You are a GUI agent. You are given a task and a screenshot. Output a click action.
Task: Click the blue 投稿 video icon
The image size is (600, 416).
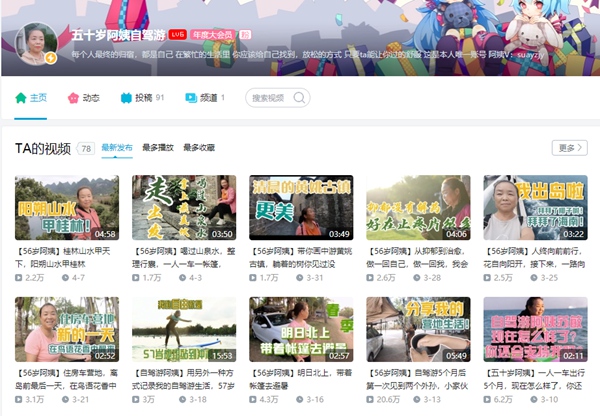125,98
